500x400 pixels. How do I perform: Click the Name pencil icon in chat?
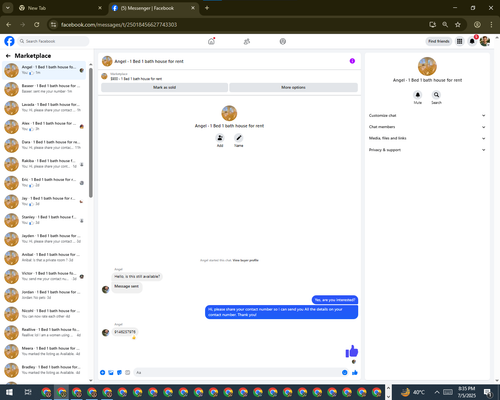pyautogui.click(x=238, y=138)
